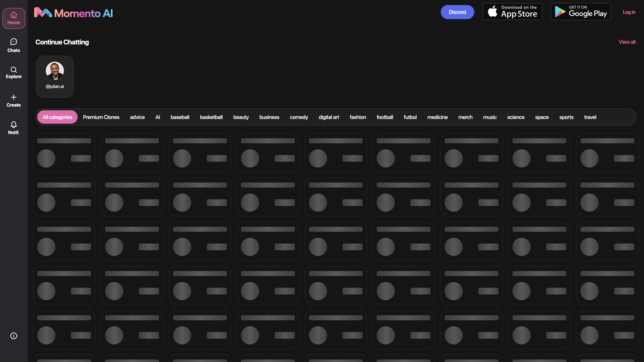Screen dimensions: 644x362
Task: Expand the digital art category
Action: click(x=329, y=117)
